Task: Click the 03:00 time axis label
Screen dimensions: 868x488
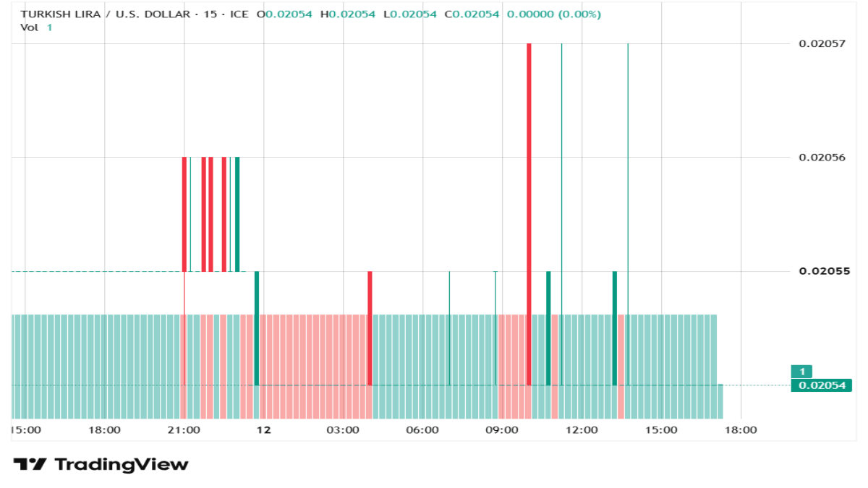Action: (343, 429)
